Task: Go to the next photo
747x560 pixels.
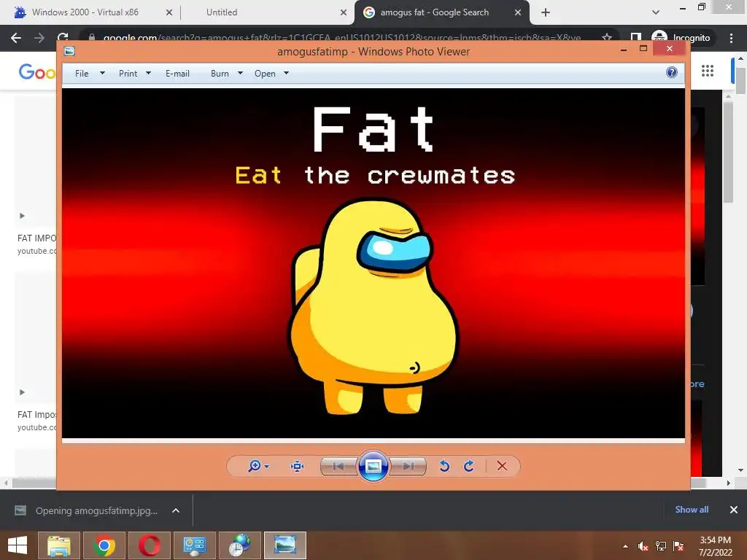Action: [409, 466]
